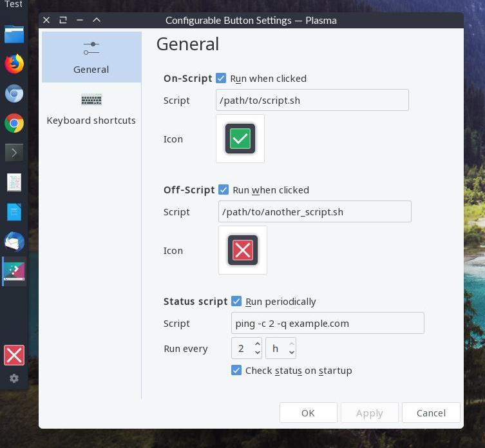Click the On-Script path input field
This screenshot has width=485, height=448.
(x=312, y=100)
